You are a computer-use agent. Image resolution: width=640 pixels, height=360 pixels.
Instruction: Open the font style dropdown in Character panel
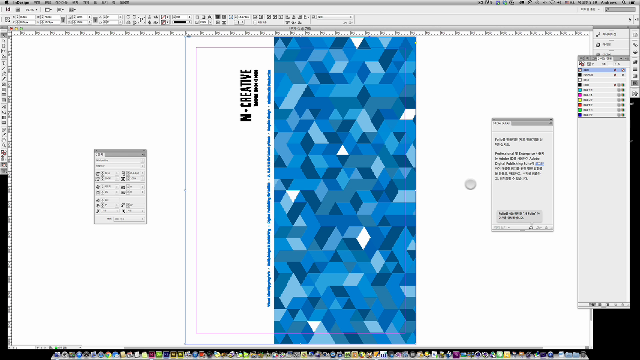coord(142,166)
